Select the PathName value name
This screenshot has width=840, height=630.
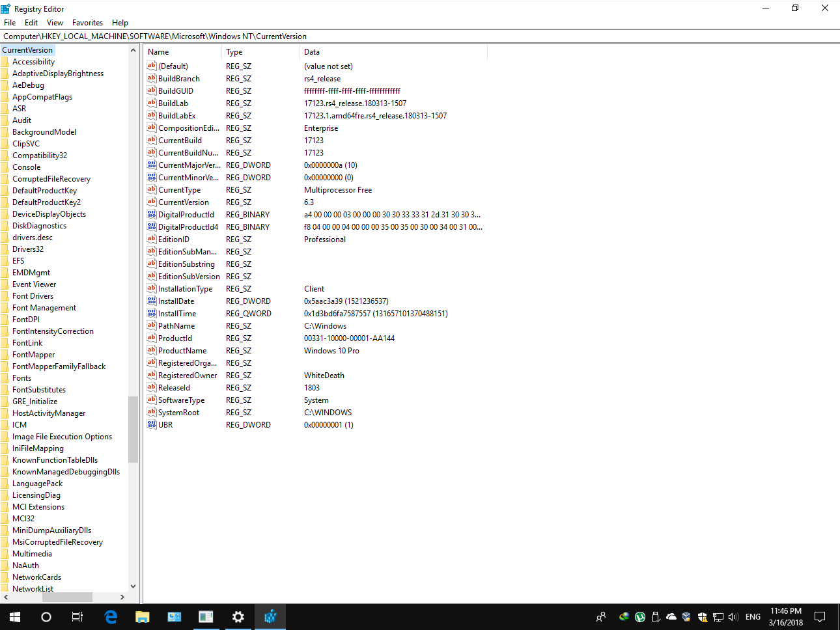pos(176,325)
